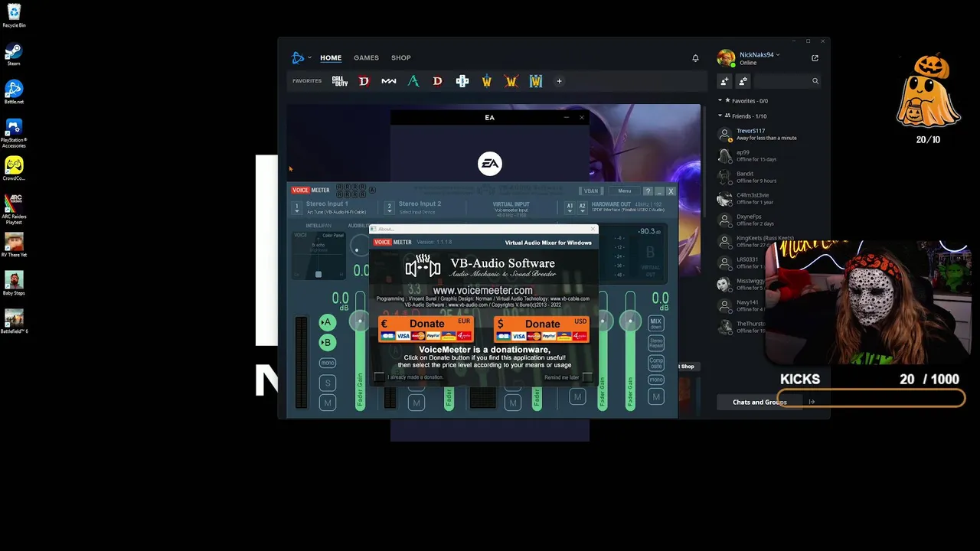Image resolution: width=980 pixels, height=551 pixels.
Task: Open Battlefield 6 desktop shortcut
Action: [14, 321]
